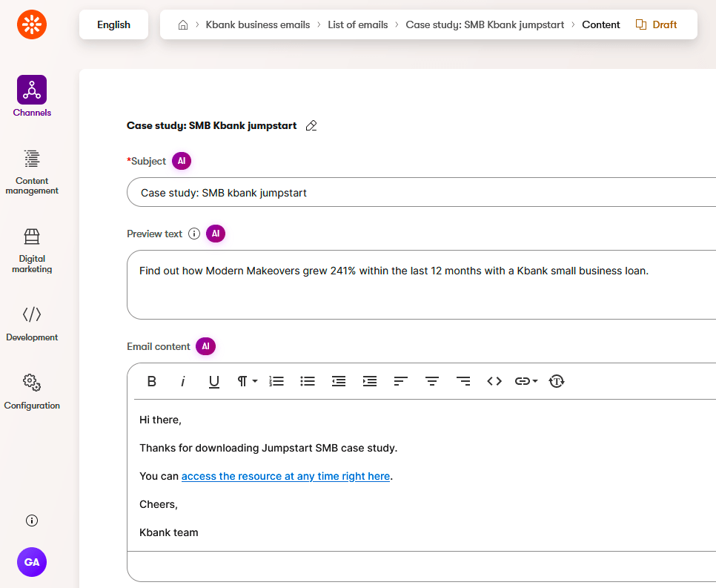This screenshot has width=716, height=588.
Task: Follow the 'access the resource' hyperlink
Action: [x=285, y=476]
